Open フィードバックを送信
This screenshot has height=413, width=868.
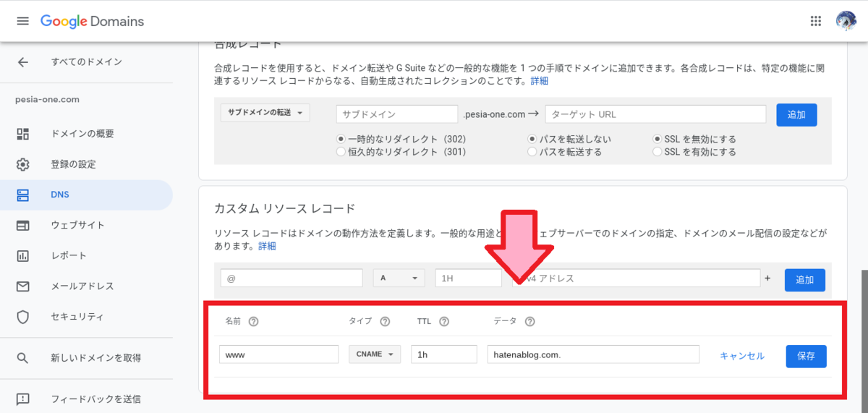coord(95,399)
